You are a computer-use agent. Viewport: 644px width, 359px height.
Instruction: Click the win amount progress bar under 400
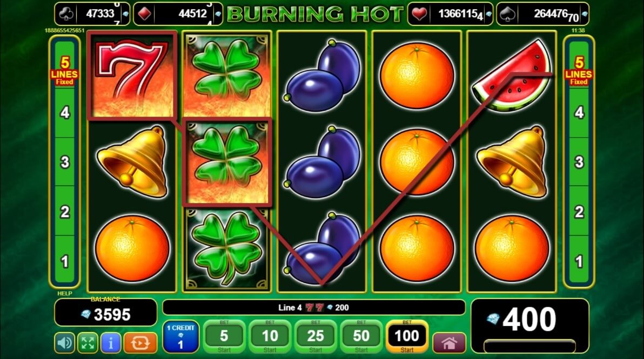pyautogui.click(x=530, y=346)
